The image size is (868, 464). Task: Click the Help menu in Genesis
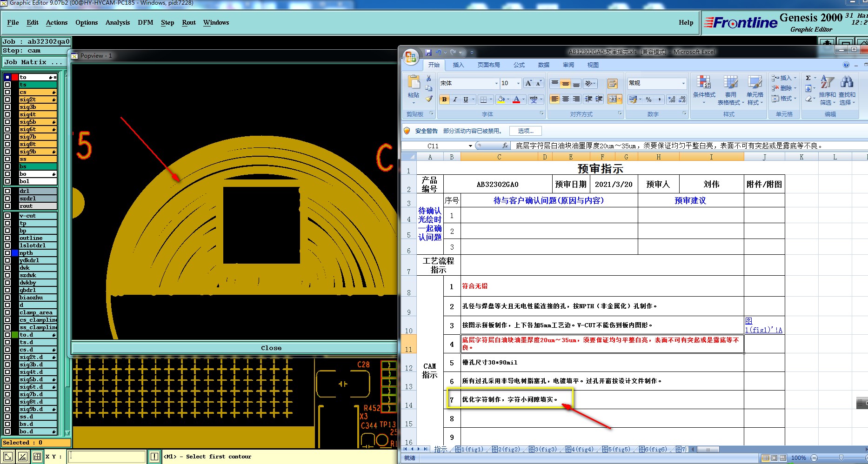[686, 22]
